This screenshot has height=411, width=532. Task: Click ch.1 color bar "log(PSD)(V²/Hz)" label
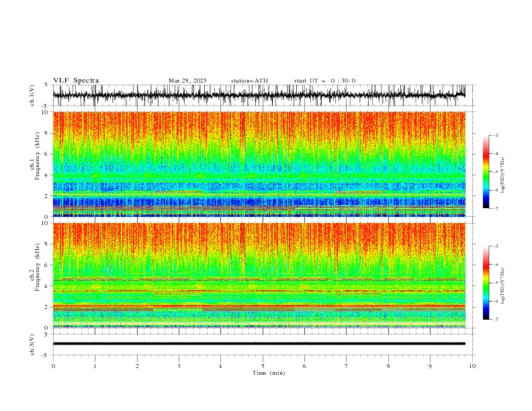[502, 175]
